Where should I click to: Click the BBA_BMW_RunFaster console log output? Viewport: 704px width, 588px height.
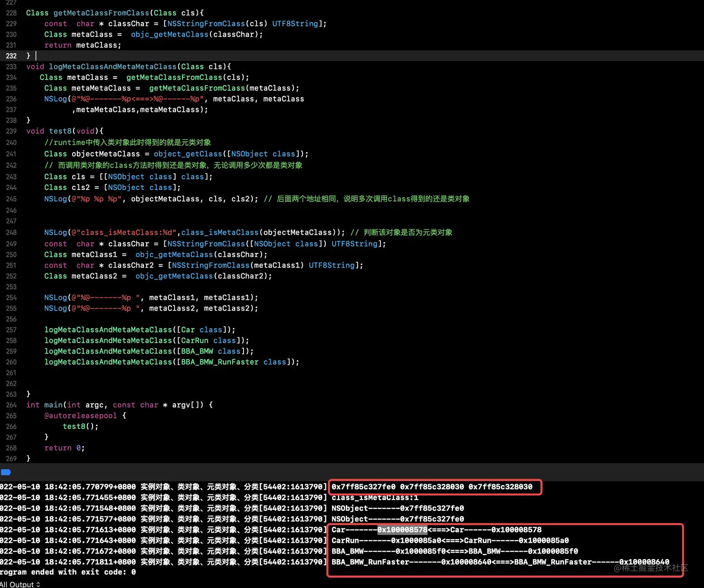click(501, 562)
